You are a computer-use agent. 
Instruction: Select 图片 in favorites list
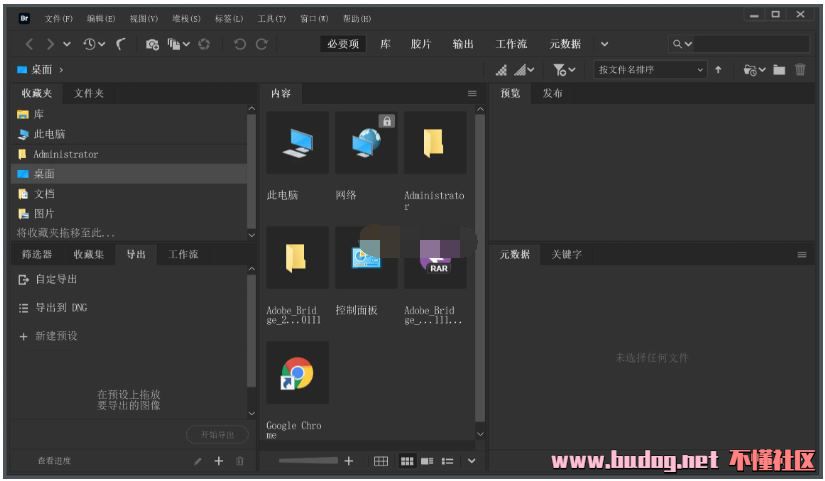[x=129, y=214]
